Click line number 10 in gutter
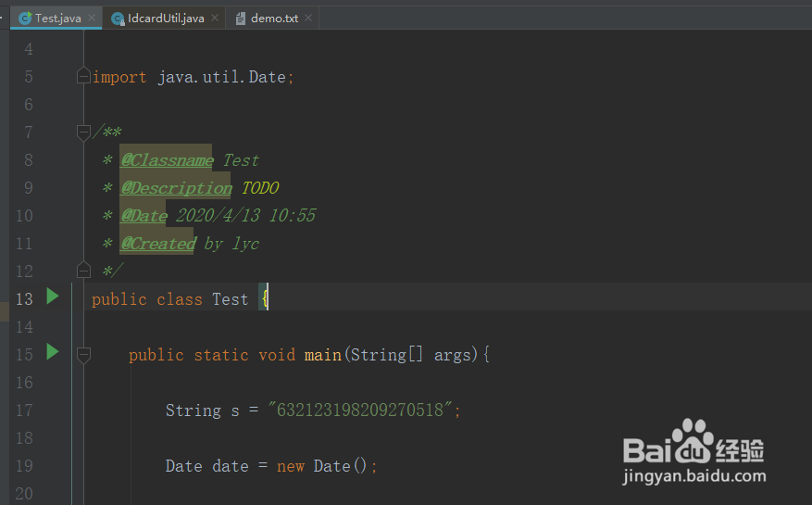This screenshot has height=505, width=812. [x=24, y=216]
